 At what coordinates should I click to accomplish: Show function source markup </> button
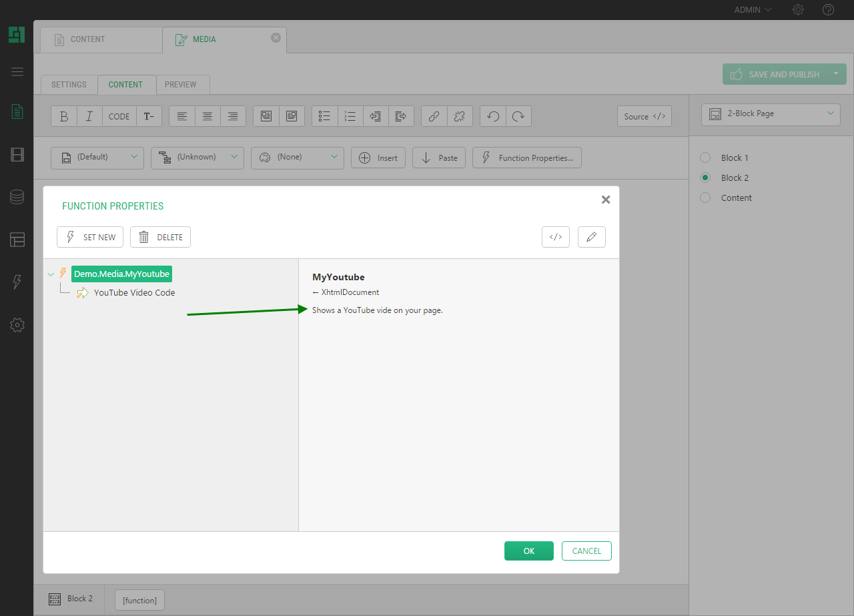point(556,237)
